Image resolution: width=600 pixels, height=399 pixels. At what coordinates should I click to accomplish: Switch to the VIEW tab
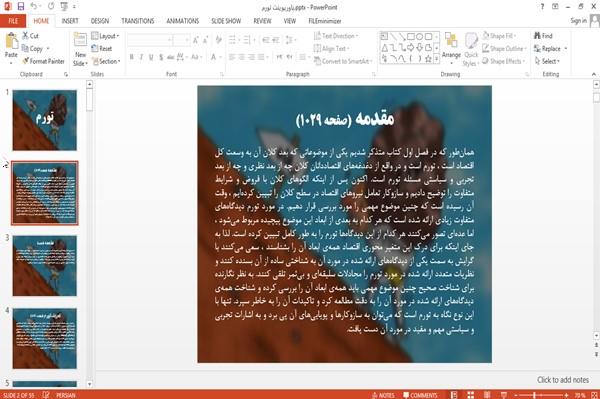point(290,21)
